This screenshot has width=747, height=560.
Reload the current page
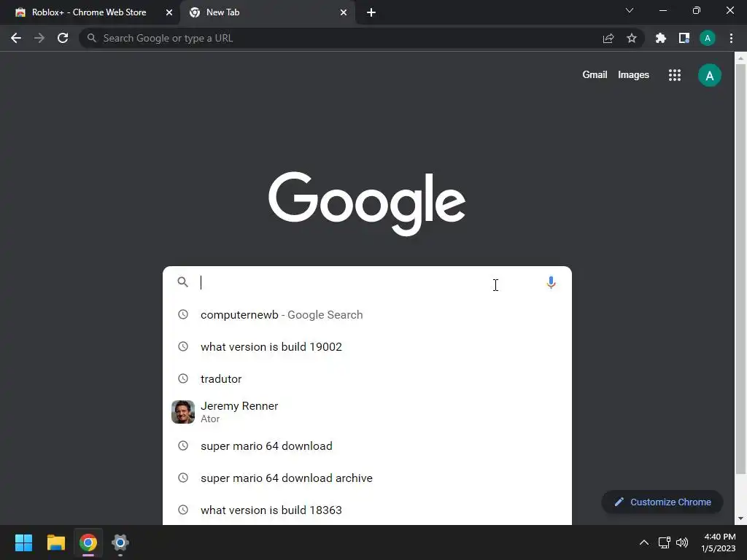coord(63,38)
